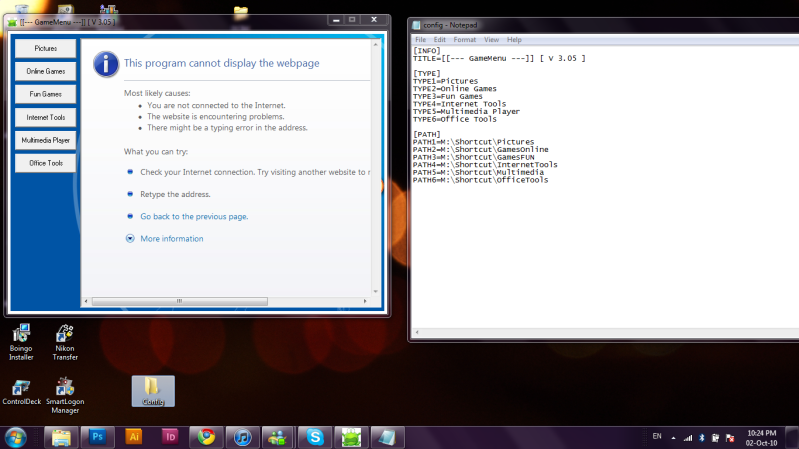The height and width of the screenshot is (449, 799).
Task: Open Photoshop from the taskbar
Action: click(98, 437)
